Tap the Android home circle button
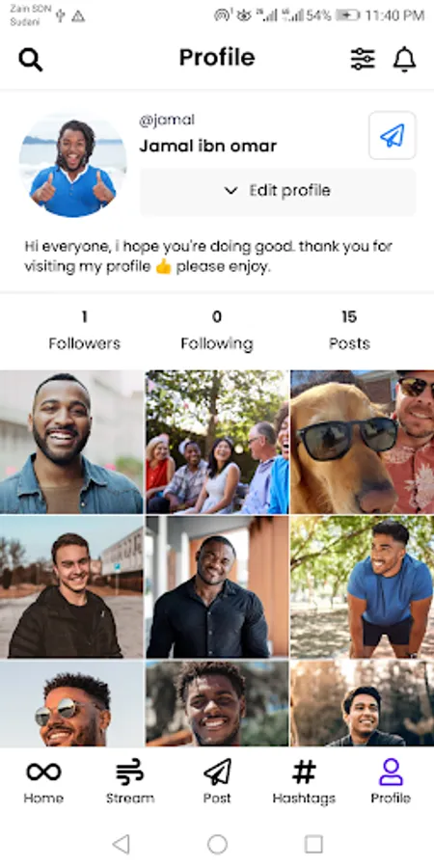The image size is (434, 868). pos(217,844)
